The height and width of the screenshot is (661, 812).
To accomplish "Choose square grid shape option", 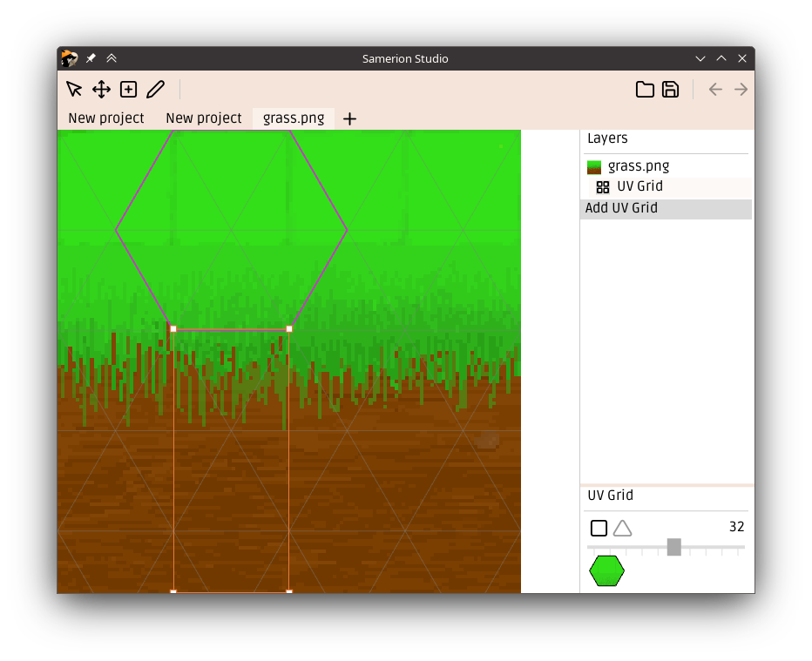I will click(599, 528).
